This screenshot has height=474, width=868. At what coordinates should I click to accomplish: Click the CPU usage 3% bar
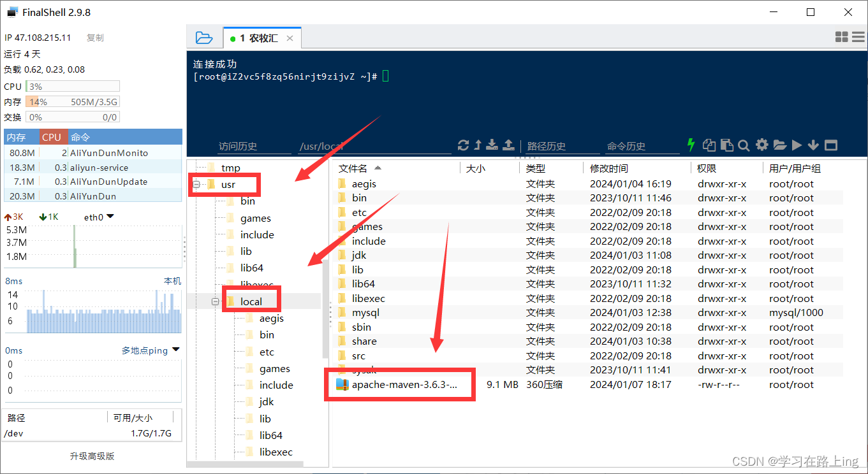tap(72, 87)
